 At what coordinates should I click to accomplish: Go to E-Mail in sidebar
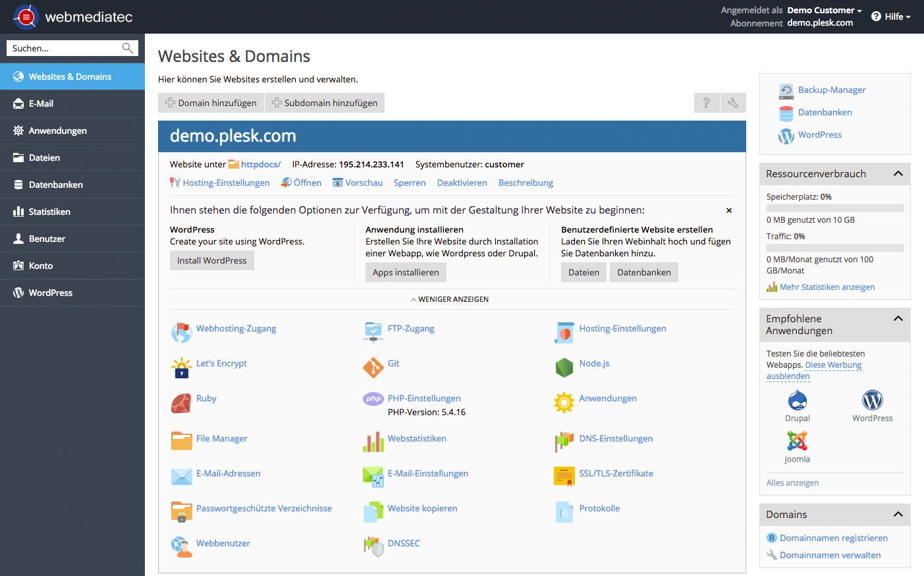coord(72,103)
